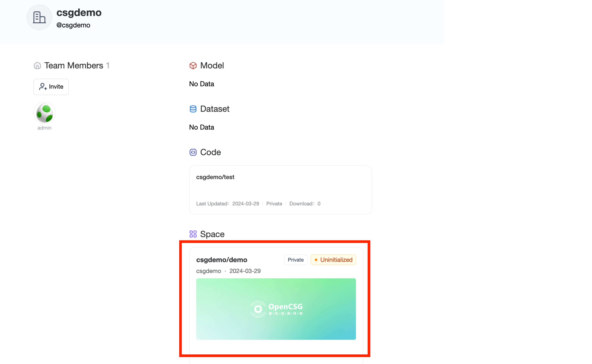The image size is (592, 364).
Task: Click the Private badge on csgdemo/demo
Action: pyautogui.click(x=296, y=259)
